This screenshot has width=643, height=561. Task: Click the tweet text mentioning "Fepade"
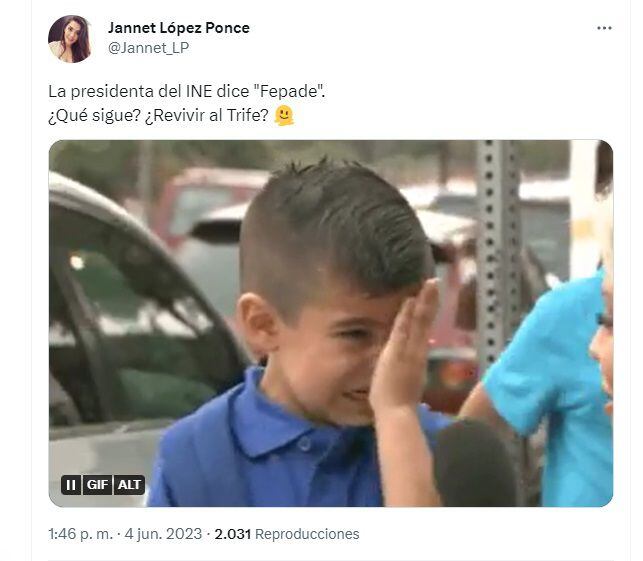coord(187,91)
